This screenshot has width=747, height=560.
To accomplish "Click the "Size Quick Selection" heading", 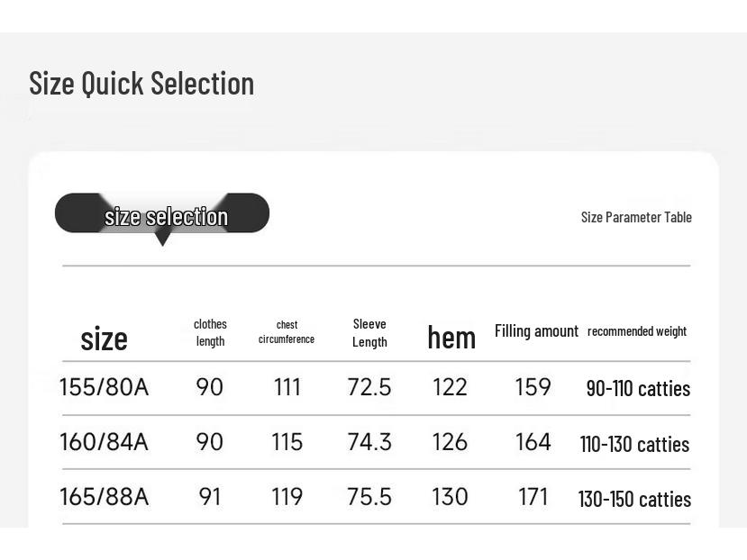I will click(141, 83).
